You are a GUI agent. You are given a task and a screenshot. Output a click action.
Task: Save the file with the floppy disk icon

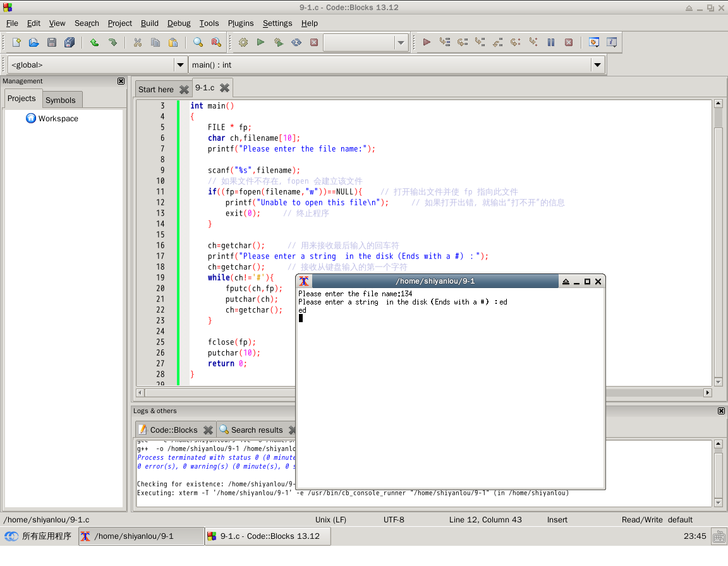click(x=52, y=42)
